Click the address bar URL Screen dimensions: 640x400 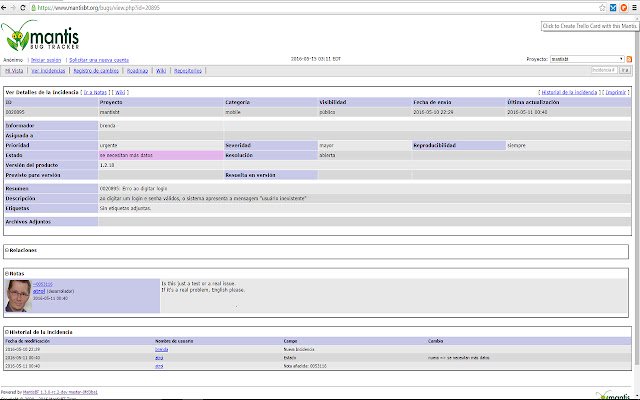tap(99, 8)
